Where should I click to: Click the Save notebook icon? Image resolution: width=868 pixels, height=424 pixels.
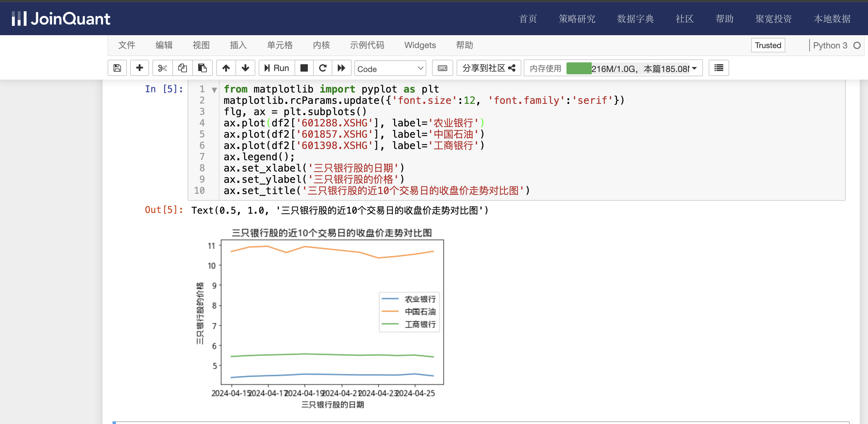click(x=117, y=69)
